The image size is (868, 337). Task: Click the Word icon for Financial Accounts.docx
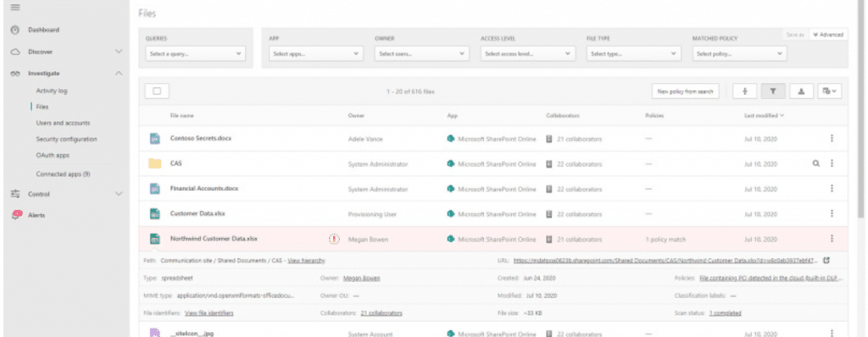[155, 189]
